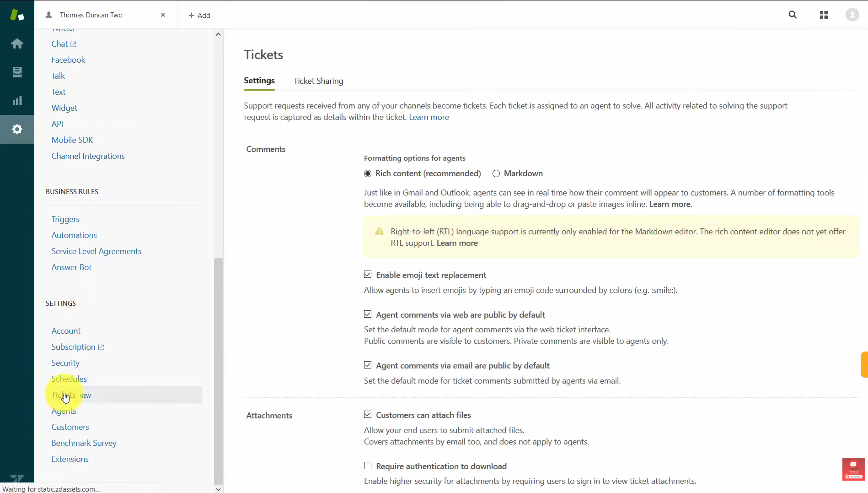The image size is (868, 493).
Task: Enable Require authentication to download
Action: click(x=368, y=466)
